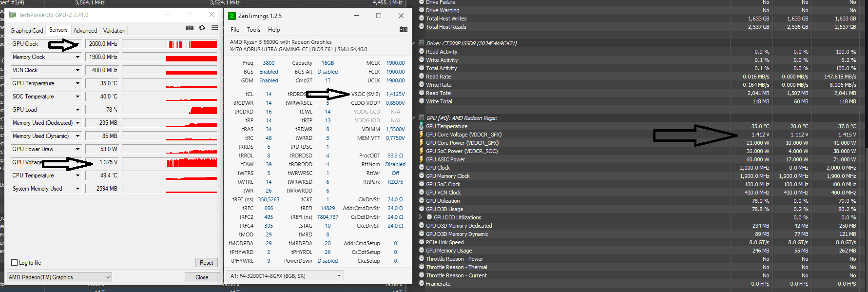Screen dimensions: 868x292
Task: Open the SOC Temperature sensor dropdown
Action: (x=77, y=97)
